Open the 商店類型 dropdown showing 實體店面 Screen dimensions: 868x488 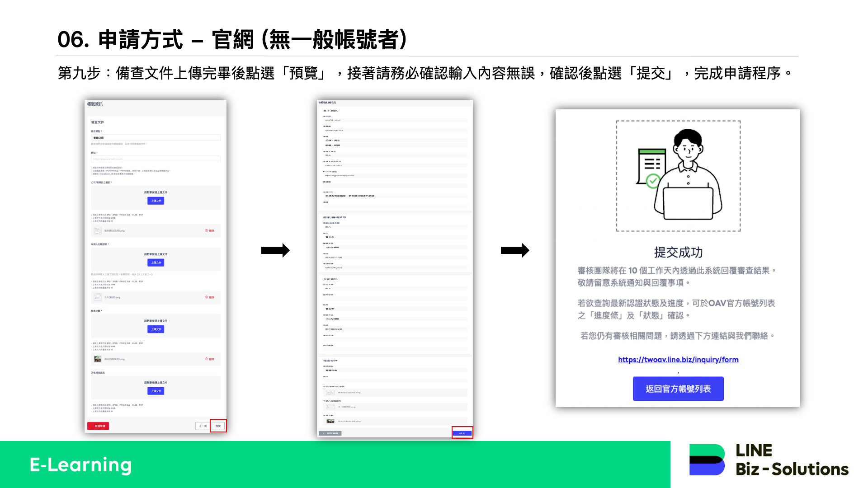point(156,138)
